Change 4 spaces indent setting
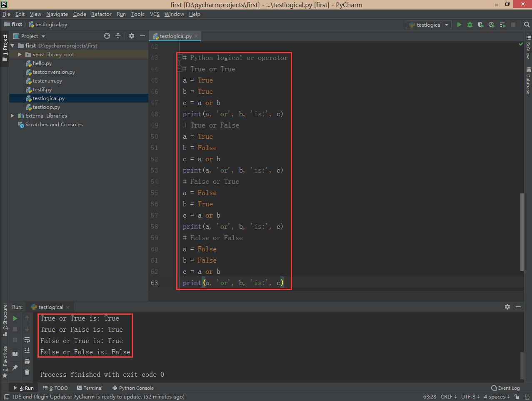The width and height of the screenshot is (532, 401). click(x=497, y=397)
